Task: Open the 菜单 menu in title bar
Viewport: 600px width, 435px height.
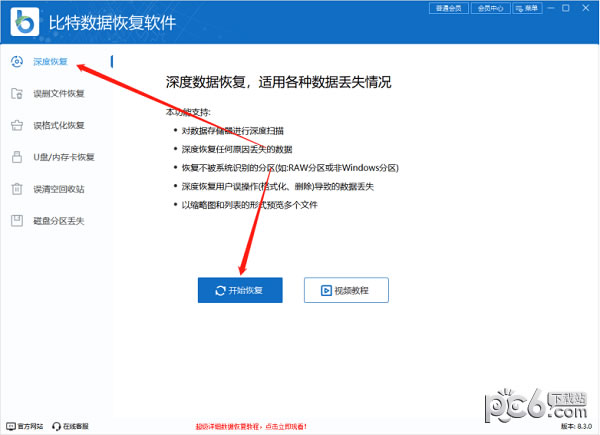Action: [x=528, y=8]
